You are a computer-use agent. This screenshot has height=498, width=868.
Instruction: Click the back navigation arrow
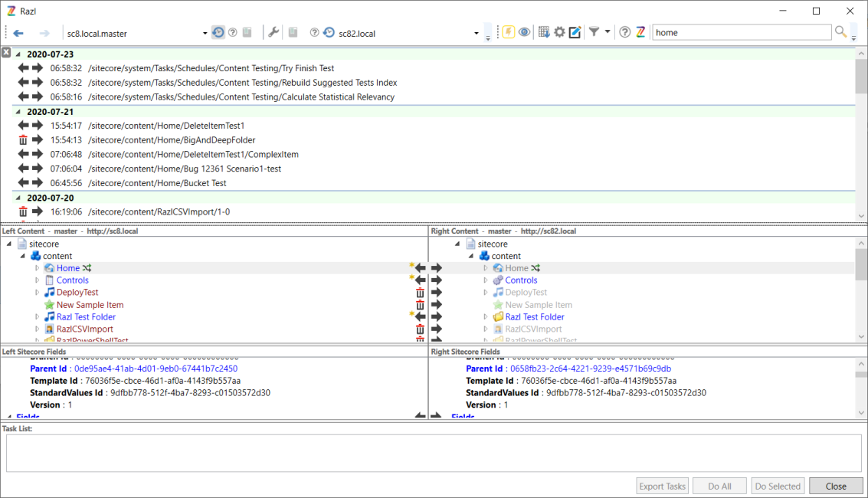point(18,33)
